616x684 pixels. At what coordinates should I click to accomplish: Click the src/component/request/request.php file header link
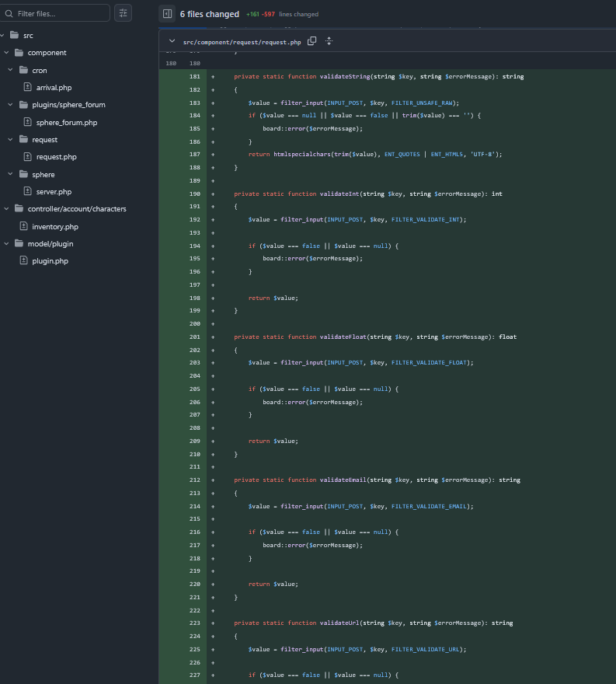(242, 42)
